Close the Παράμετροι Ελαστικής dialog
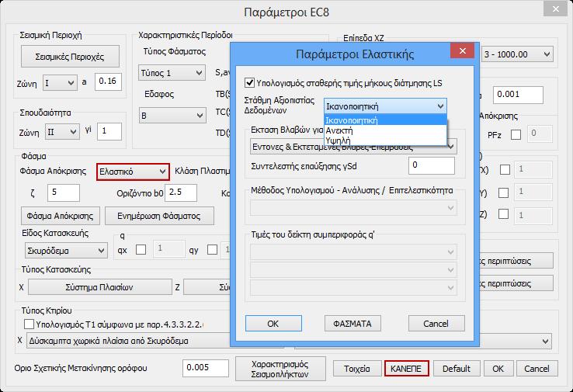 462,50
